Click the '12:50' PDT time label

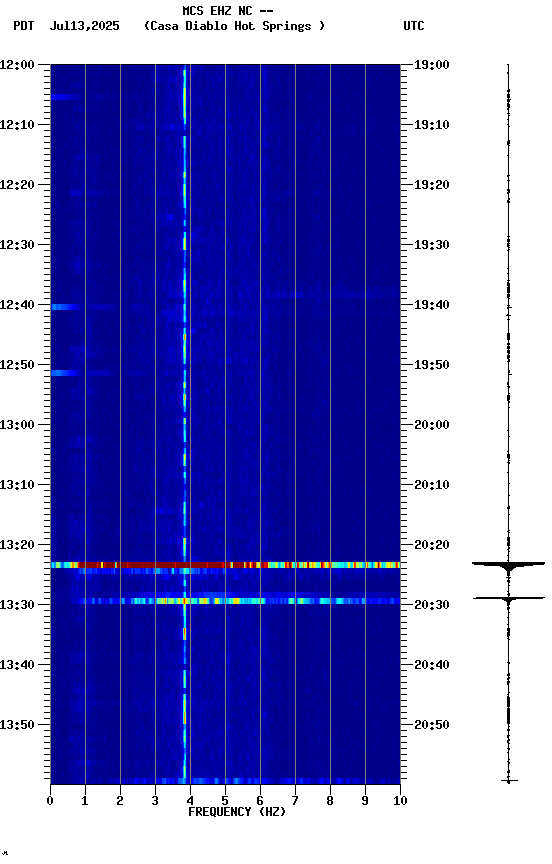[x=17, y=365]
